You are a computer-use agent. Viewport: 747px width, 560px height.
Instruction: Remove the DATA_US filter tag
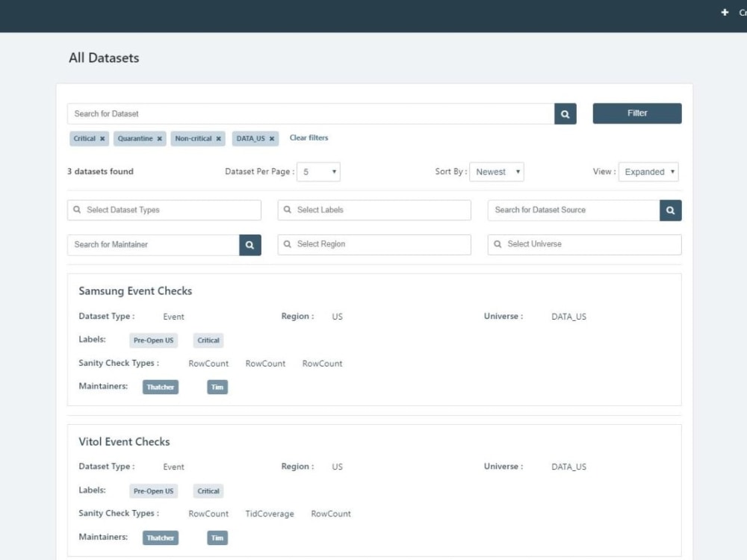click(272, 139)
